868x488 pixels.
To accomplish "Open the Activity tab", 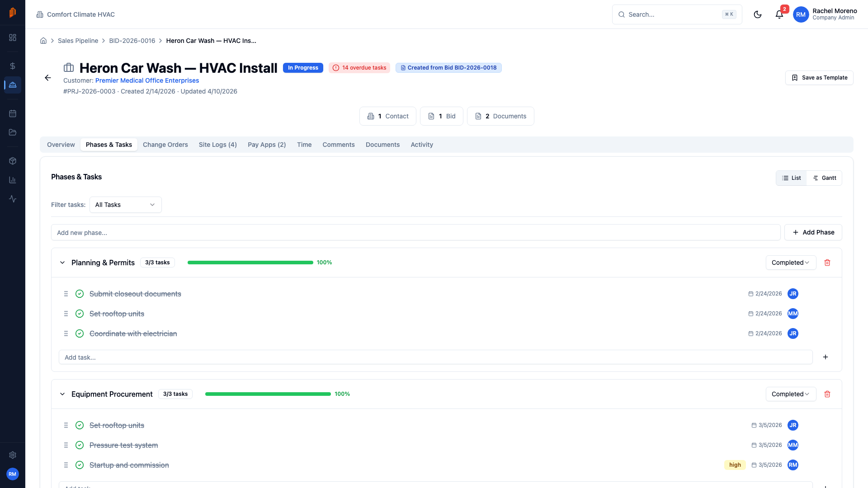I will (422, 145).
